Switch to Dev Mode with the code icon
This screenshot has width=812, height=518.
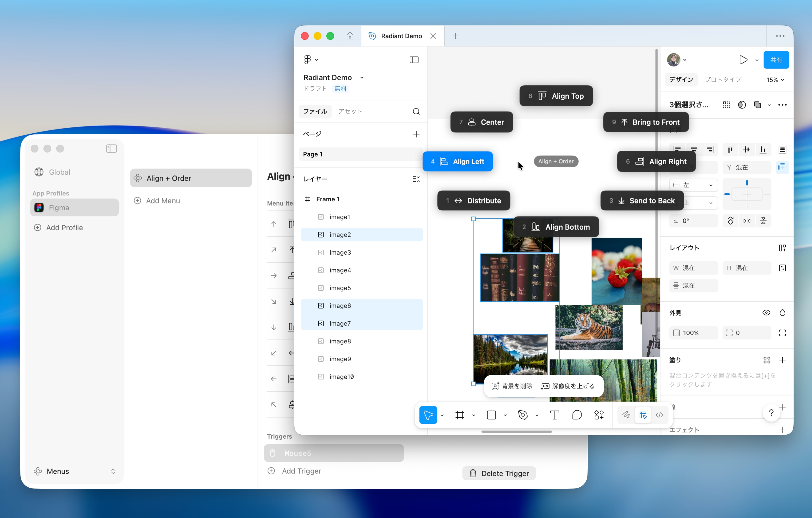pyautogui.click(x=660, y=415)
